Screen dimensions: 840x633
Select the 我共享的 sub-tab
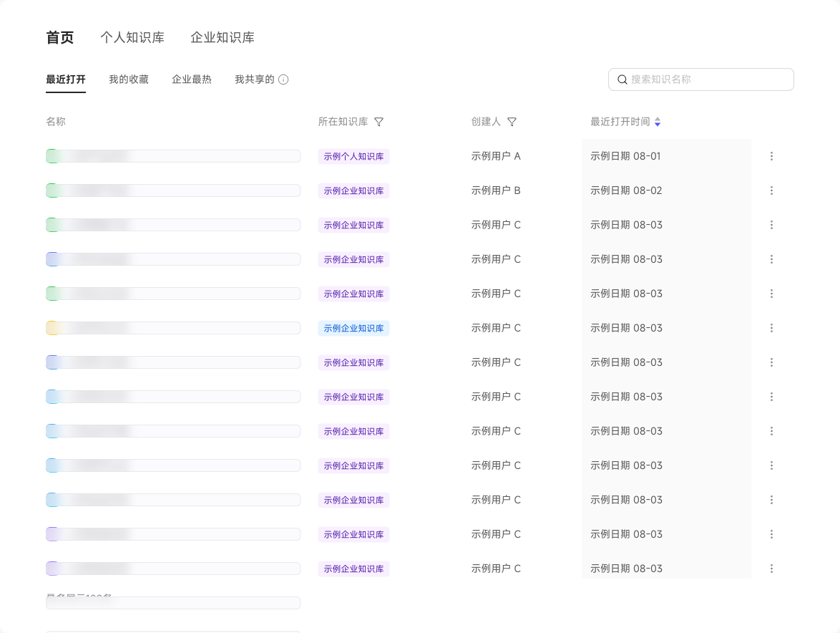[255, 80]
